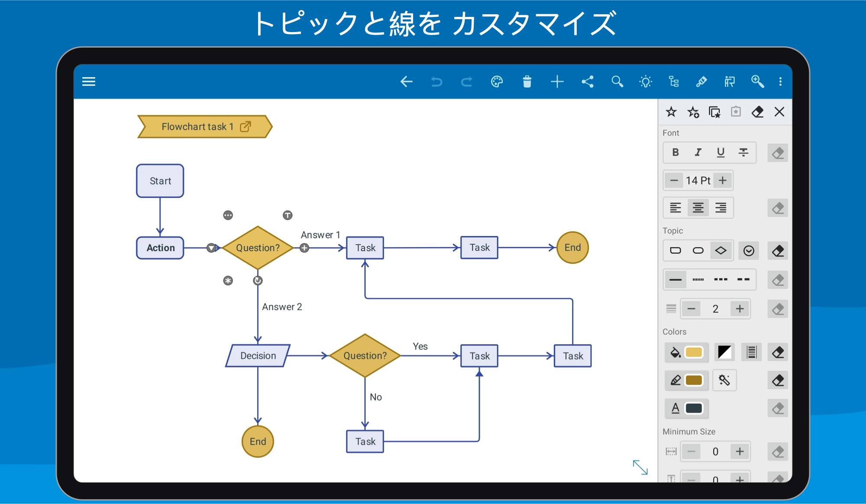Toggle bold text
Image resolution: width=866 pixels, height=504 pixels.
(675, 152)
